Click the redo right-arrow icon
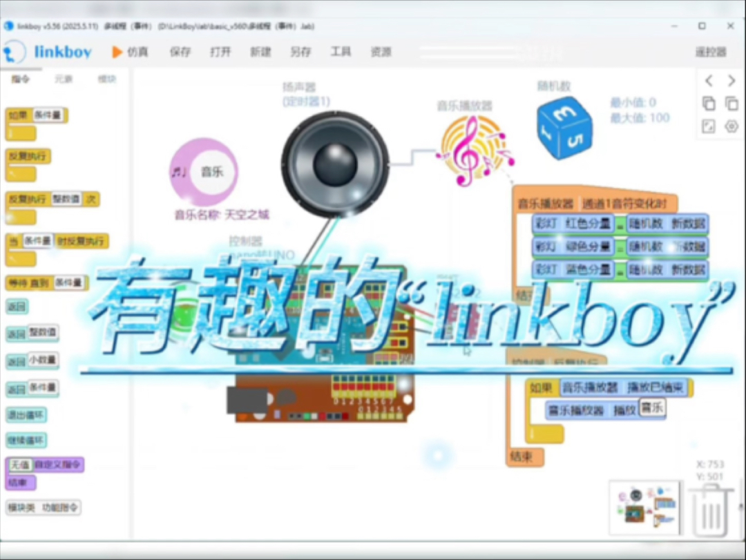The height and width of the screenshot is (560, 746). pyautogui.click(x=731, y=81)
